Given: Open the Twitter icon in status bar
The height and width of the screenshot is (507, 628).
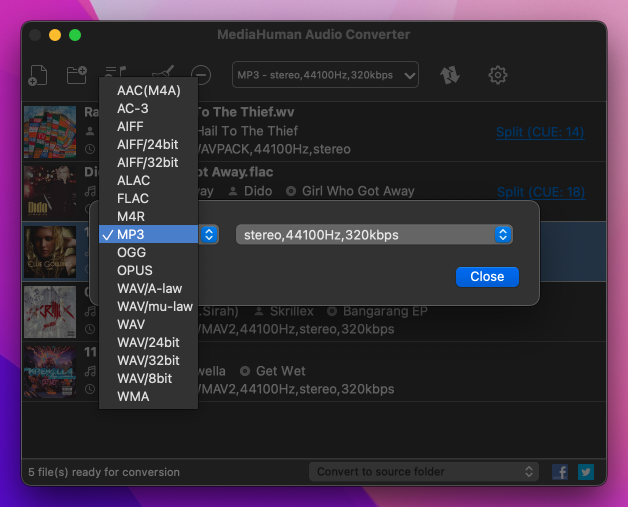Looking at the screenshot, I should click(x=586, y=472).
